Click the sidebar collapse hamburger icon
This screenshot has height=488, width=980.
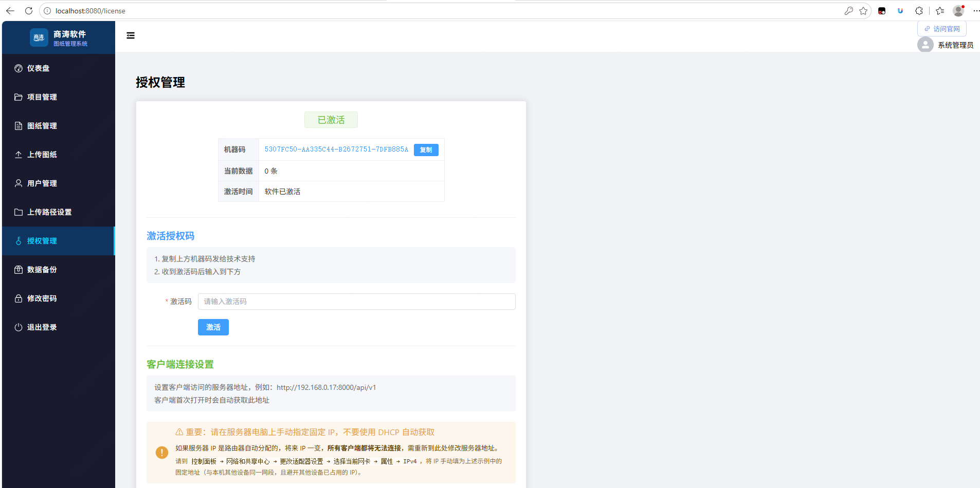tap(131, 35)
